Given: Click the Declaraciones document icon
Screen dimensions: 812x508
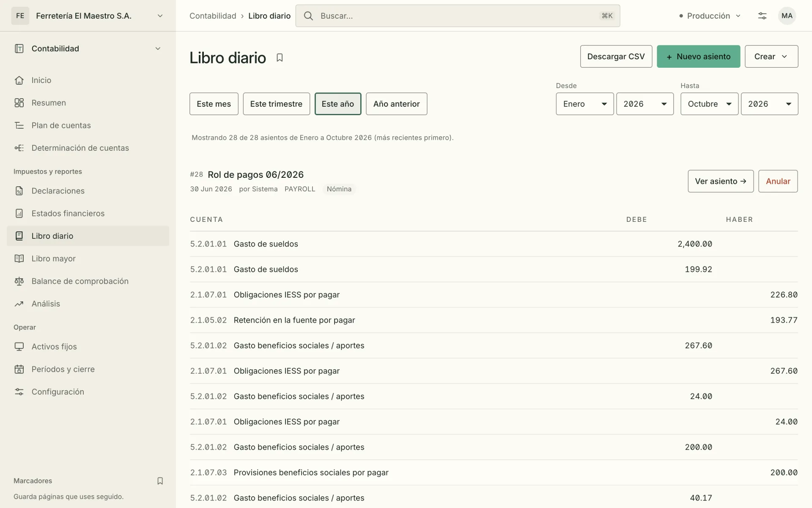Looking at the screenshot, I should 19,191.
